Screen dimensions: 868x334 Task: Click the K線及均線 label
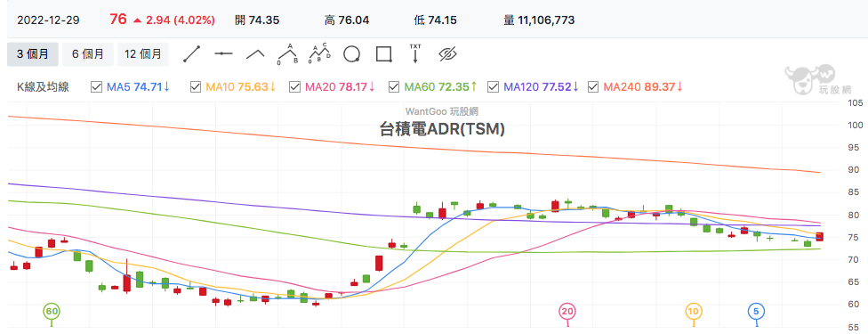[x=44, y=86]
